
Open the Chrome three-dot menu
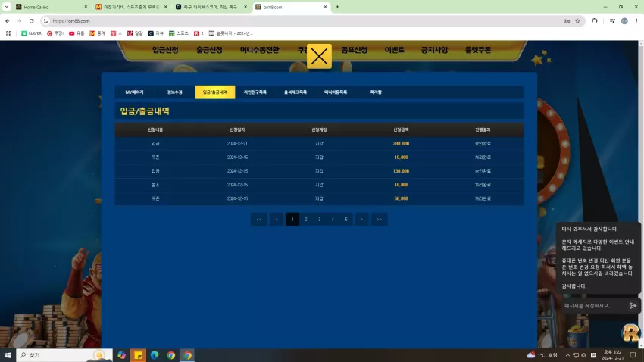click(636, 21)
